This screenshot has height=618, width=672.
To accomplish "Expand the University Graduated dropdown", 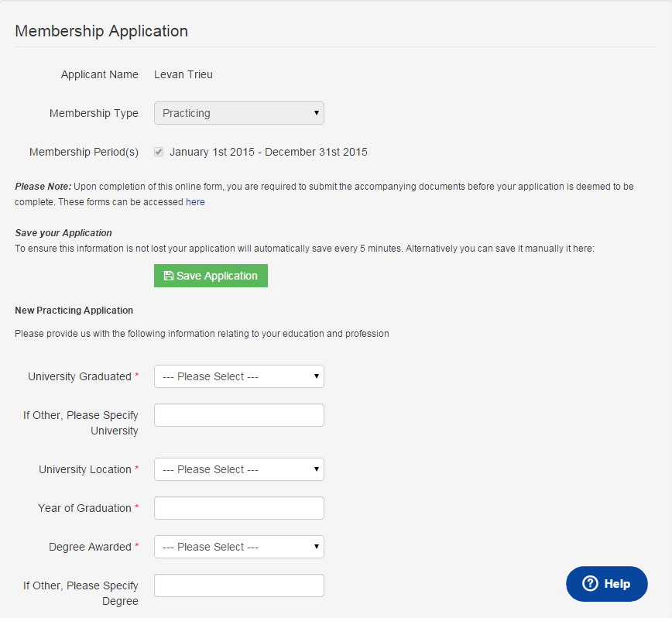I will 238,376.
